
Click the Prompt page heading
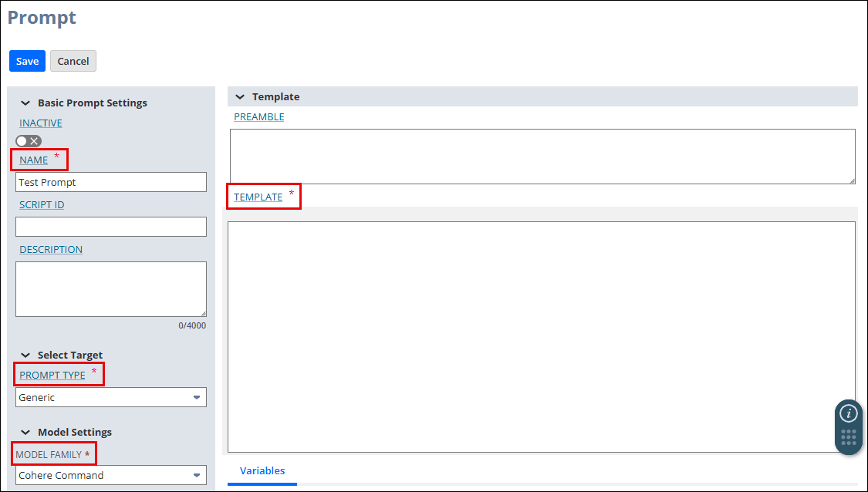[42, 18]
